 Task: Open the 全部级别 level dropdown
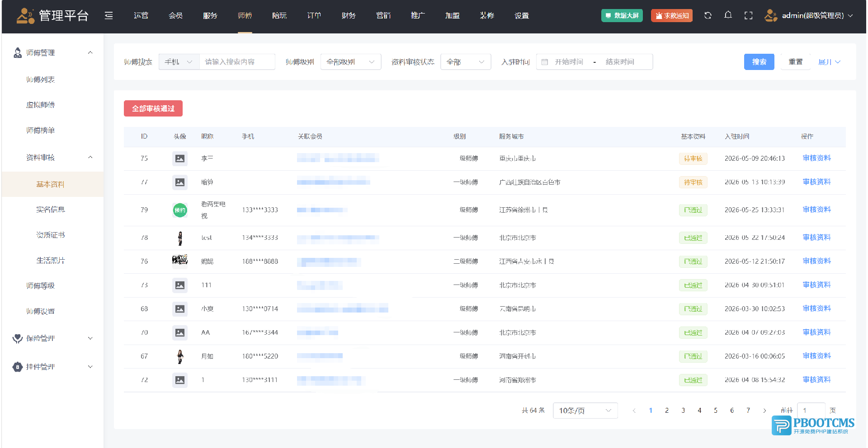351,62
